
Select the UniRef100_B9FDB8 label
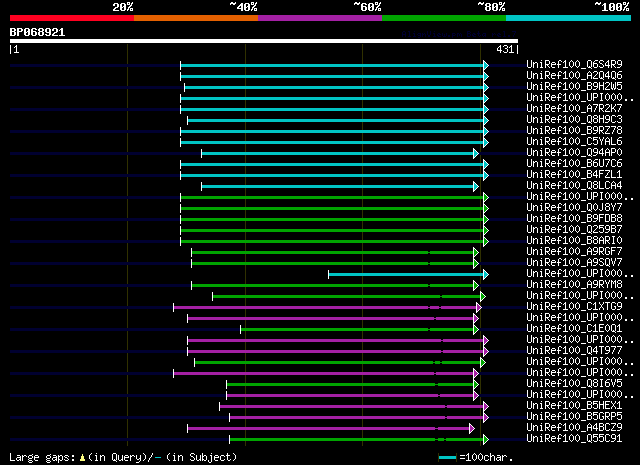pyautogui.click(x=574, y=218)
